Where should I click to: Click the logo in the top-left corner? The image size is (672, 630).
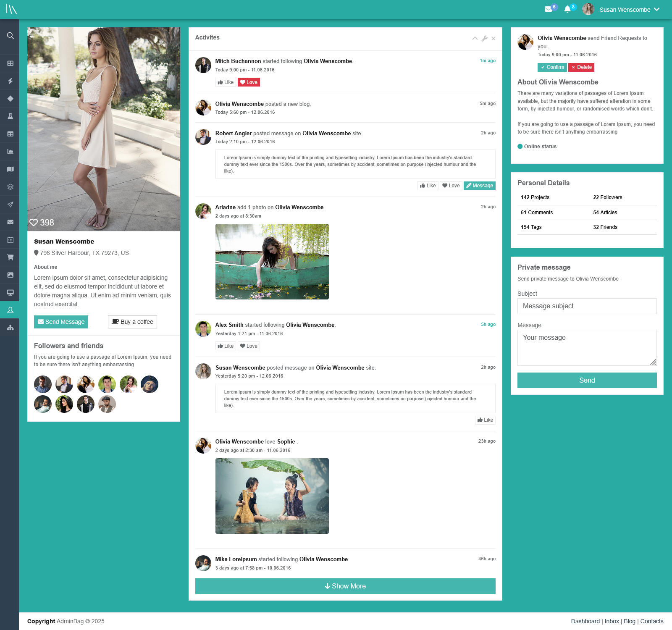[x=11, y=9]
